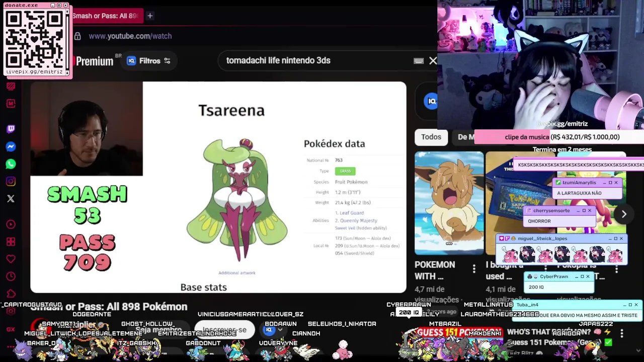Open a new tab with the plus button
This screenshot has width=644, height=362.
(150, 16)
